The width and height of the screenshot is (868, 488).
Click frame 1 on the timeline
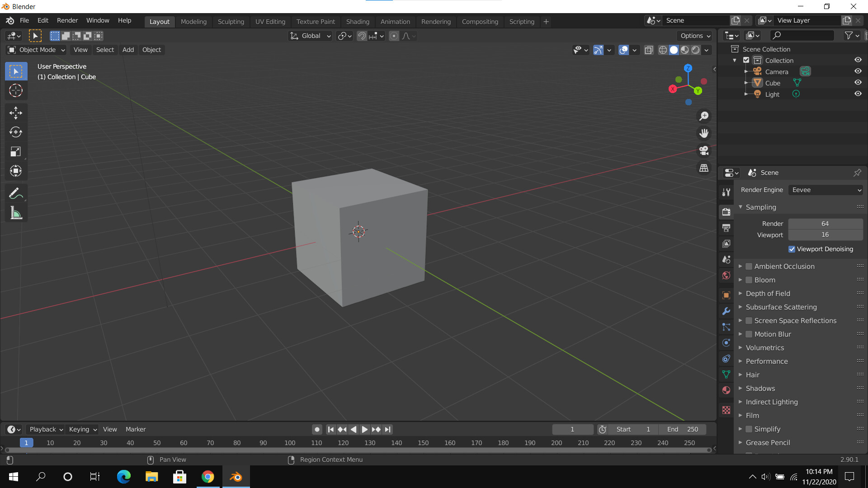(26, 442)
